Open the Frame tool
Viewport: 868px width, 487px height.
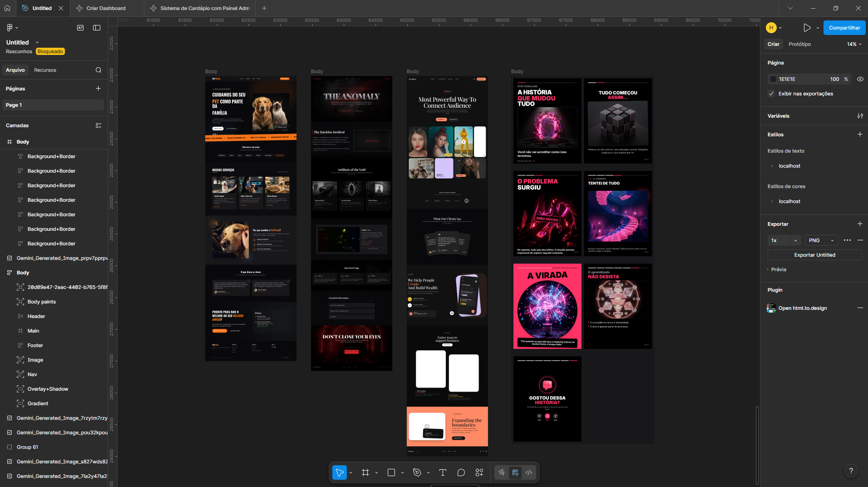[365, 472]
